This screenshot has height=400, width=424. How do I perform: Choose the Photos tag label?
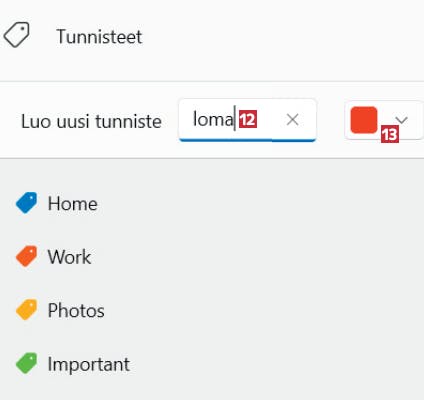(x=76, y=311)
